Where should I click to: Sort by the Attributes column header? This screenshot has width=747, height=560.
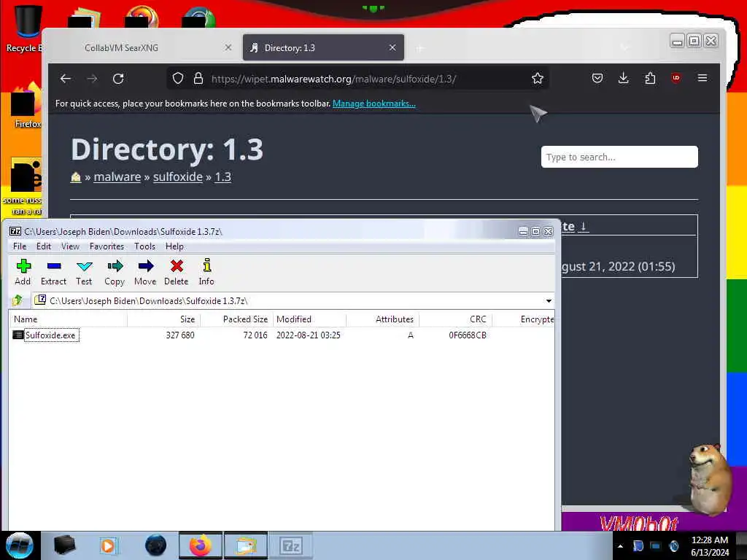[382, 319]
